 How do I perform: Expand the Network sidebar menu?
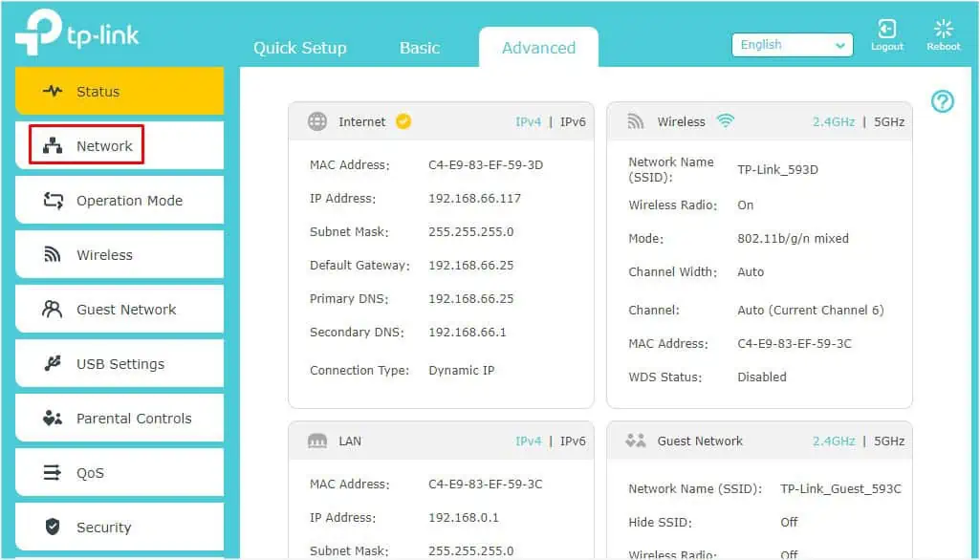point(104,146)
